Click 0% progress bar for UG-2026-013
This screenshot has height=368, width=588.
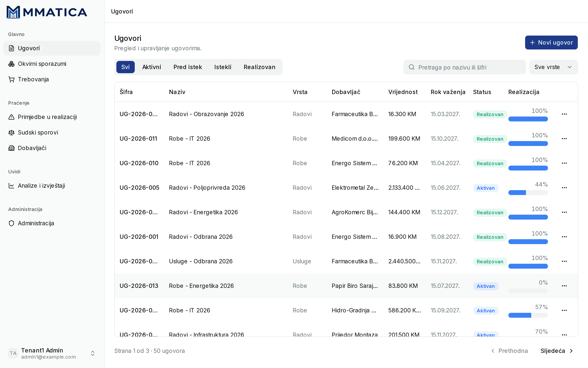click(x=528, y=291)
